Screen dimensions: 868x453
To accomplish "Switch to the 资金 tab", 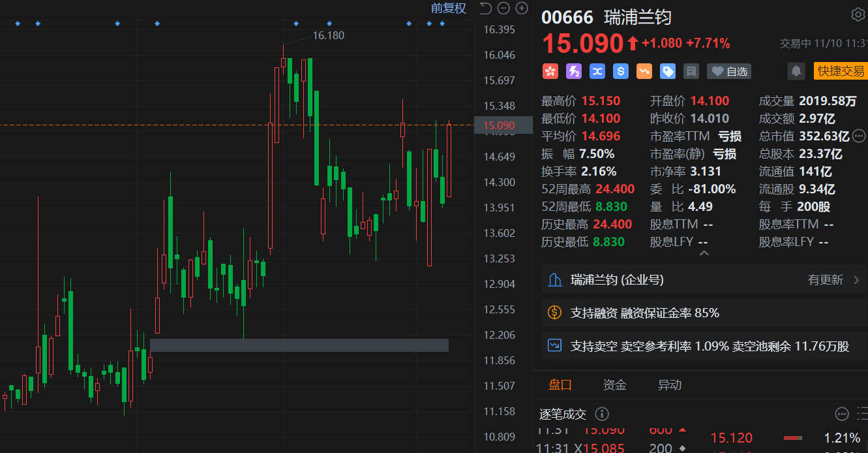I will click(614, 385).
